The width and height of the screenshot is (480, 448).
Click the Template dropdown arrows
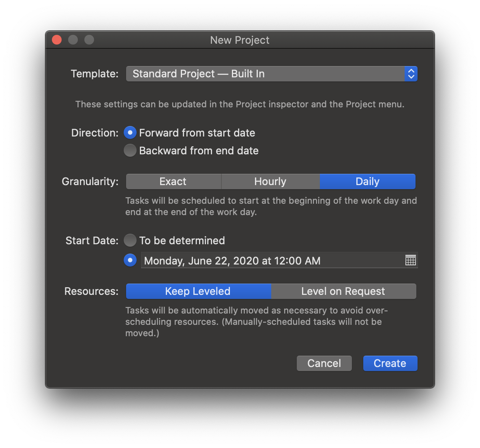click(x=411, y=74)
